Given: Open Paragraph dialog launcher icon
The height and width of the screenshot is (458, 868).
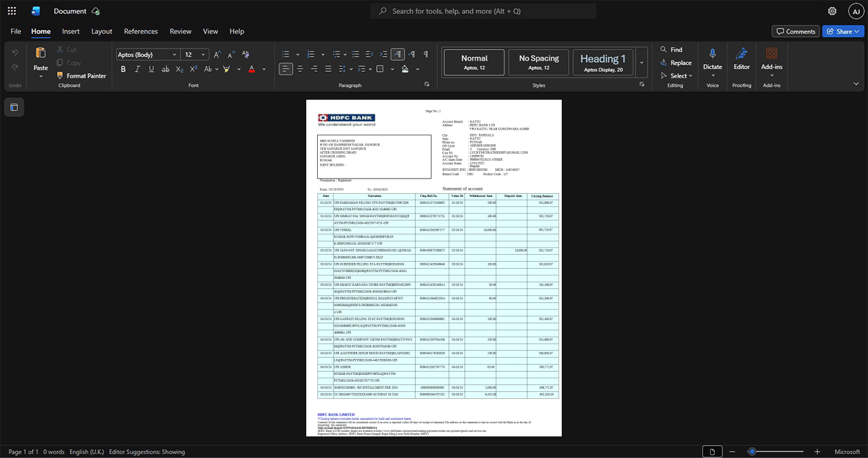Looking at the screenshot, I should [427, 84].
